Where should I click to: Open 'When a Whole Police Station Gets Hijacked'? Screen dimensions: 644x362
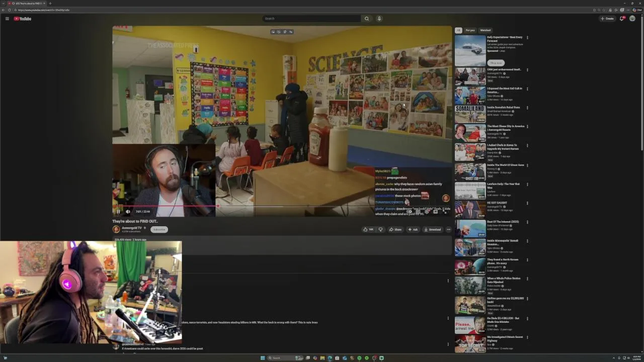(504, 280)
